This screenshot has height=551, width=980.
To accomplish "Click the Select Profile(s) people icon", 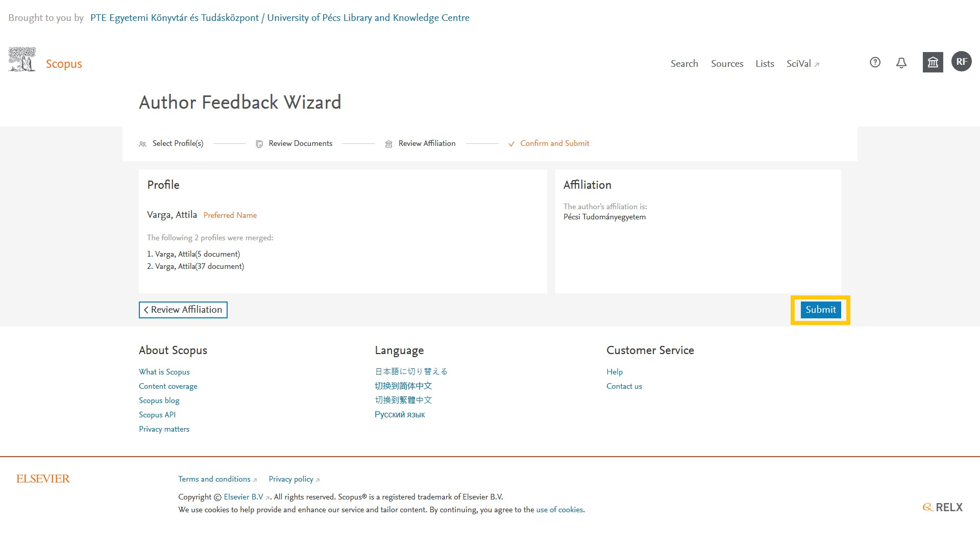I will click(x=142, y=144).
